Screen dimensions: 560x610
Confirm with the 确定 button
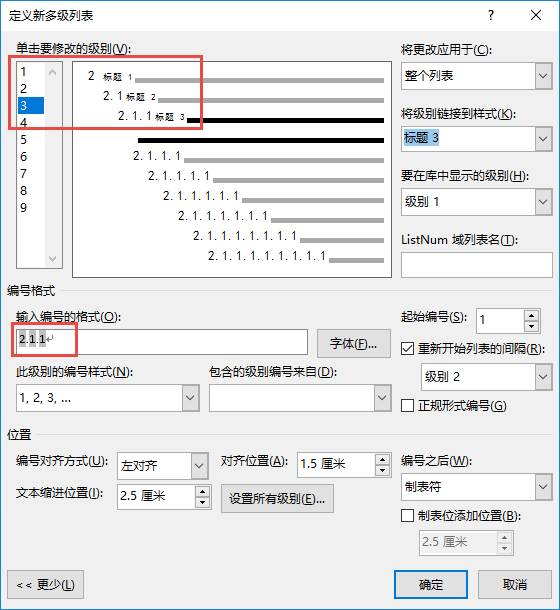[x=431, y=584]
